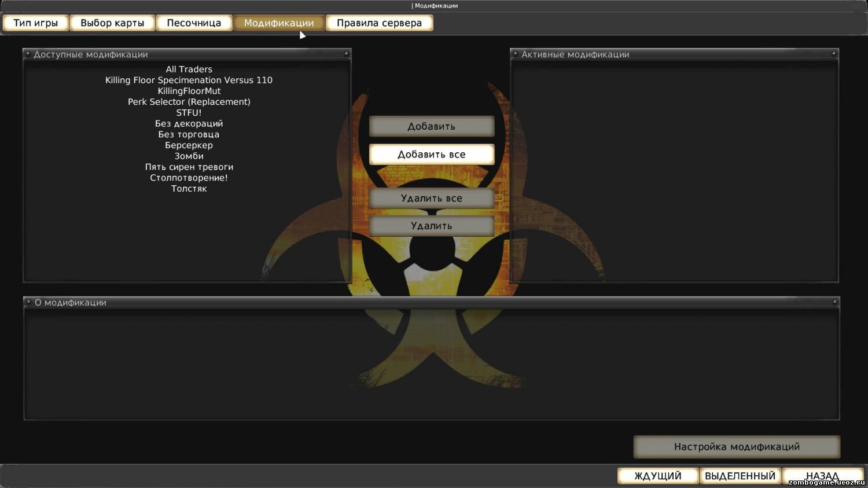This screenshot has height=488, width=868.
Task: Switch to Выбор карты tab
Action: click(x=112, y=23)
